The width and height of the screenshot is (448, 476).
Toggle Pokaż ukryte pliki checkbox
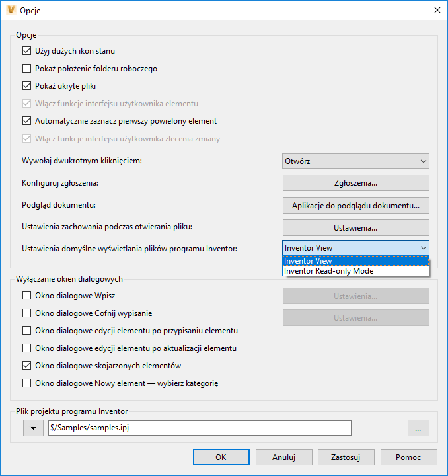pos(26,86)
